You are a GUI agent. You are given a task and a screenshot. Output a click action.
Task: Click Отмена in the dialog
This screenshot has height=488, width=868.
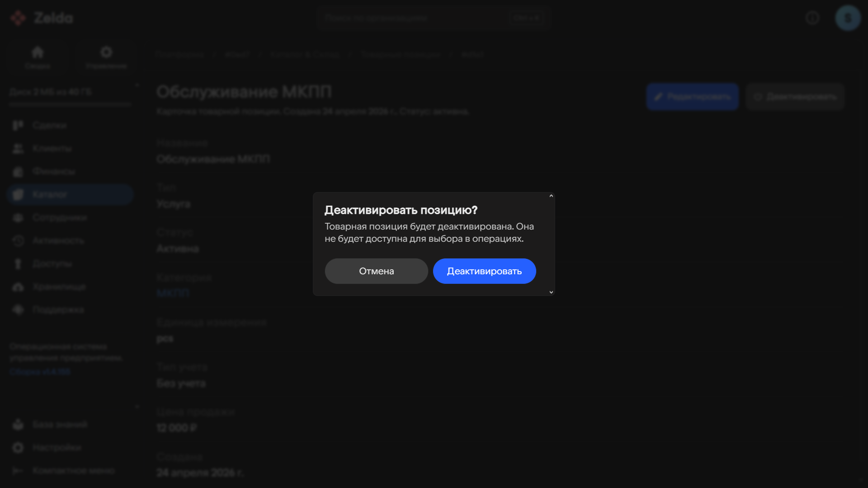point(376,271)
